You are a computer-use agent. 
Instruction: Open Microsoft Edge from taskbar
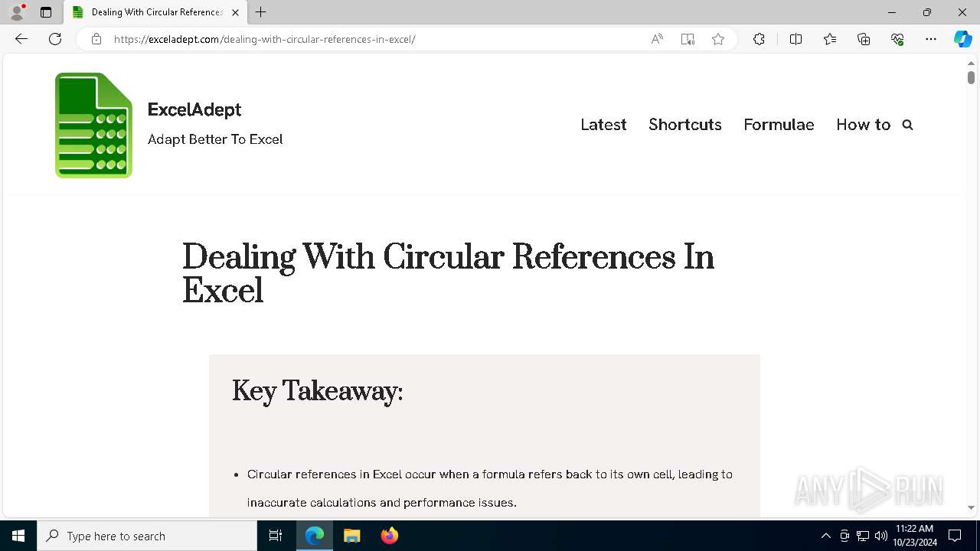pyautogui.click(x=315, y=536)
